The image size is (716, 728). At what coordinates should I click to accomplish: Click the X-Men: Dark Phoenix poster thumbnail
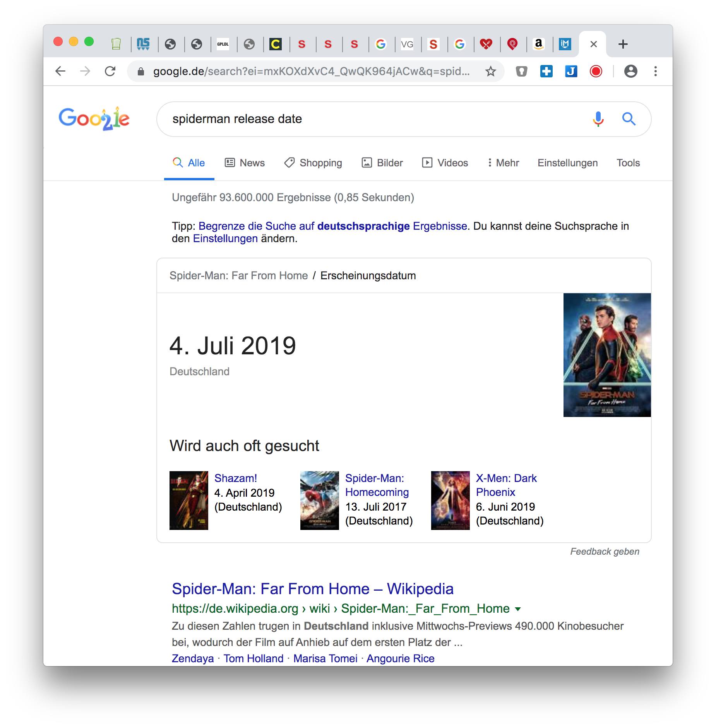click(x=450, y=501)
